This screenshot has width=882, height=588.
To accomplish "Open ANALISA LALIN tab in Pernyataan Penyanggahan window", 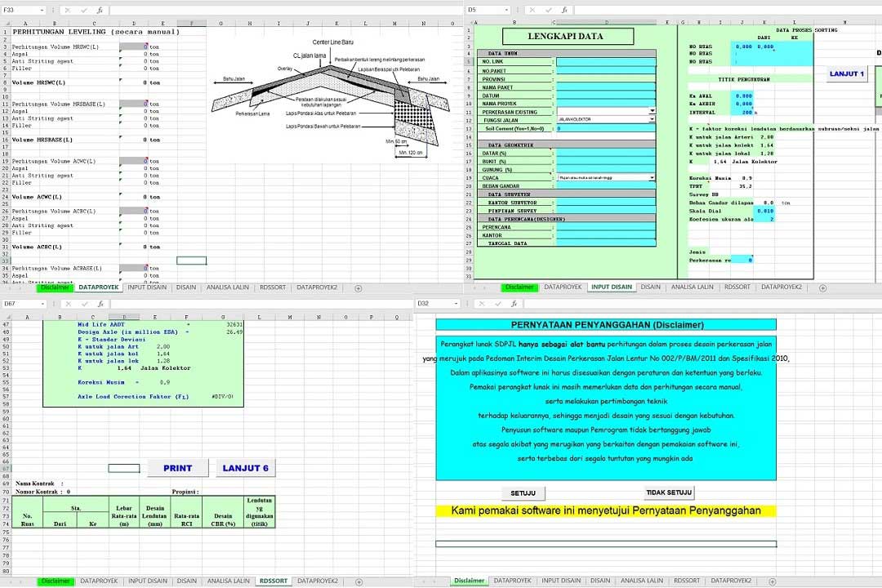I will pos(642,581).
